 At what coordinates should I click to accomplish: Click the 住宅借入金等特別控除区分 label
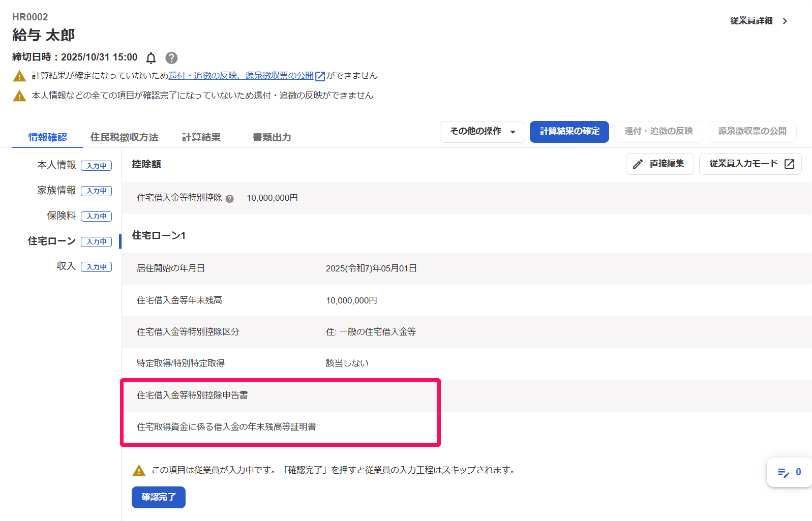point(188,332)
